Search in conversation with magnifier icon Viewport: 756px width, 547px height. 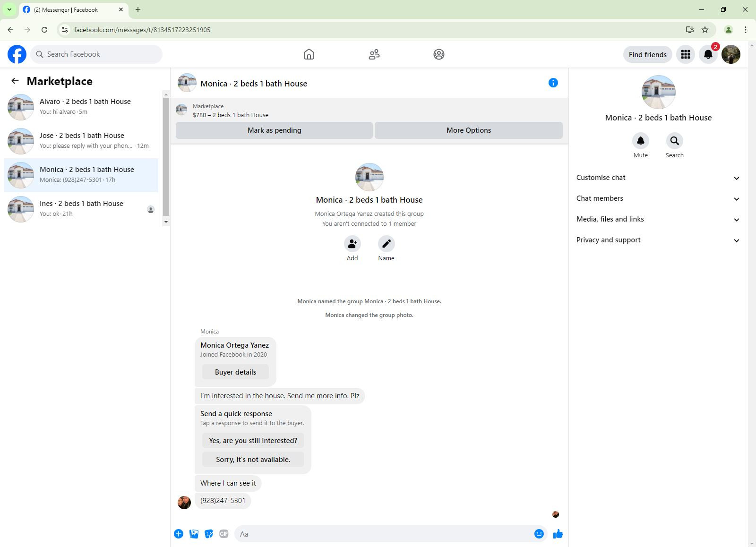click(675, 141)
